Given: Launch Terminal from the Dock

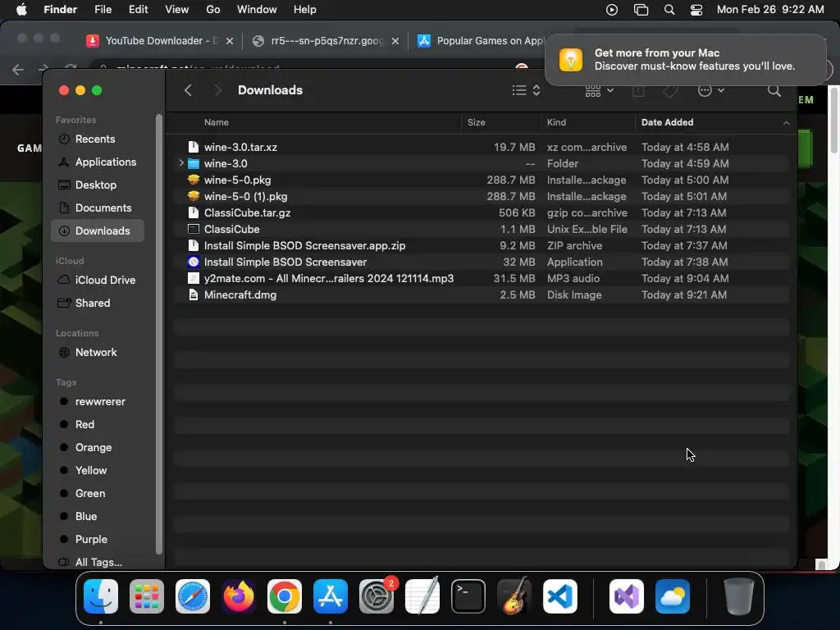Looking at the screenshot, I should pos(468,596).
